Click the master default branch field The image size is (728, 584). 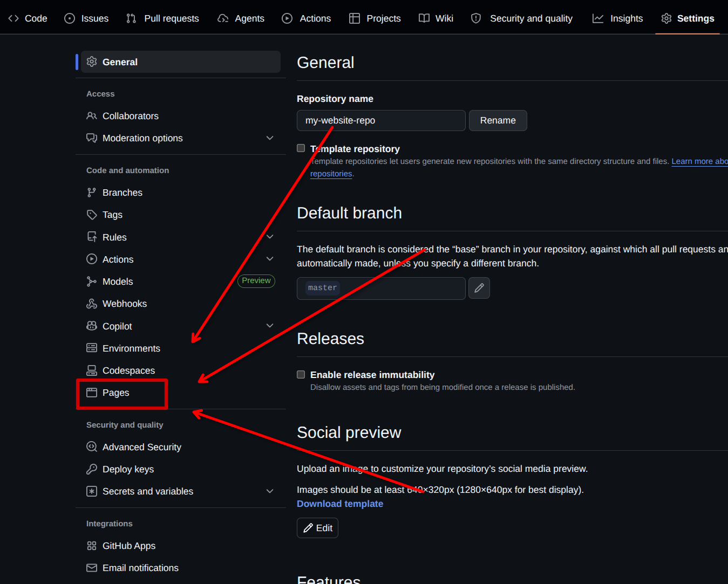pyautogui.click(x=381, y=288)
